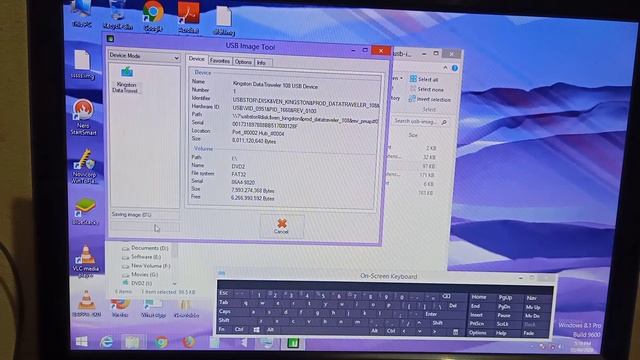The image size is (640, 360).
Task: Tap the Fade key on On-Screen Keyboard
Action: 529,333
